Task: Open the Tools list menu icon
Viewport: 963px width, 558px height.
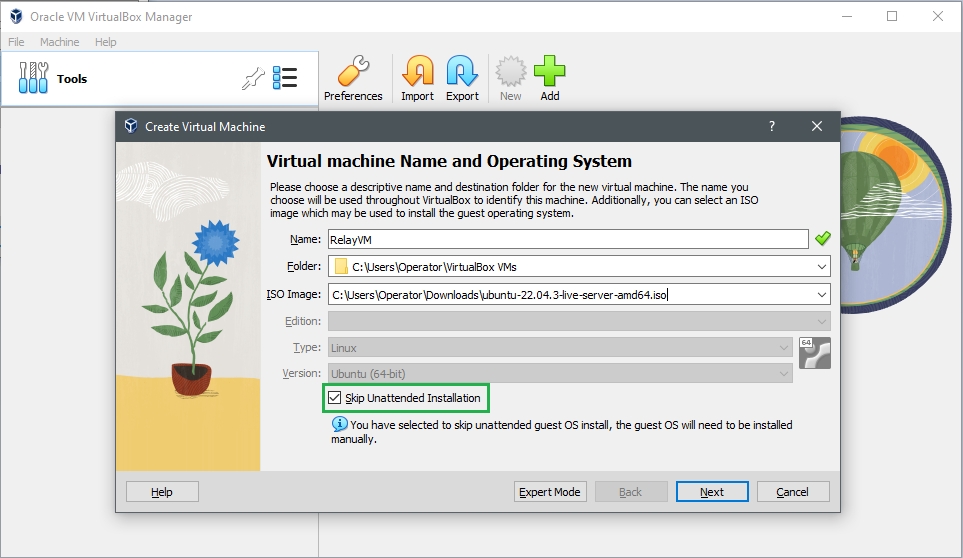Action: pyautogui.click(x=285, y=79)
